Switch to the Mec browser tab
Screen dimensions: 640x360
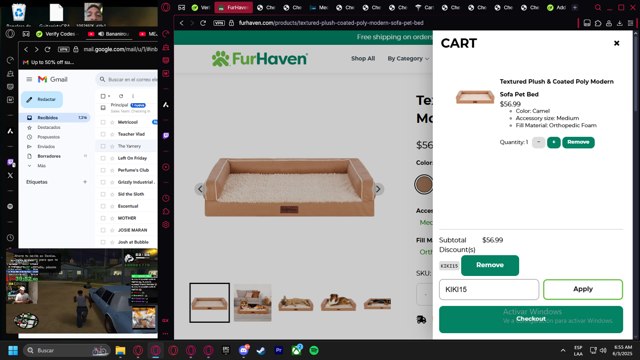[318, 7]
